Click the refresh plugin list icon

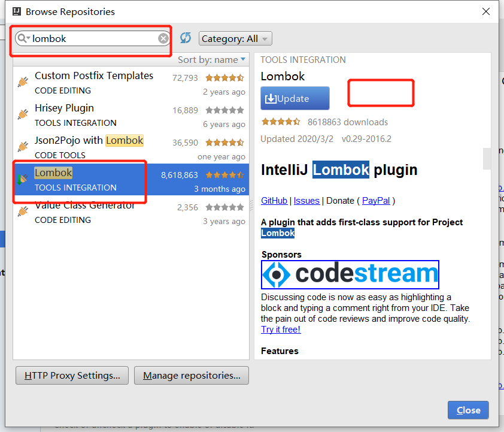tap(186, 38)
